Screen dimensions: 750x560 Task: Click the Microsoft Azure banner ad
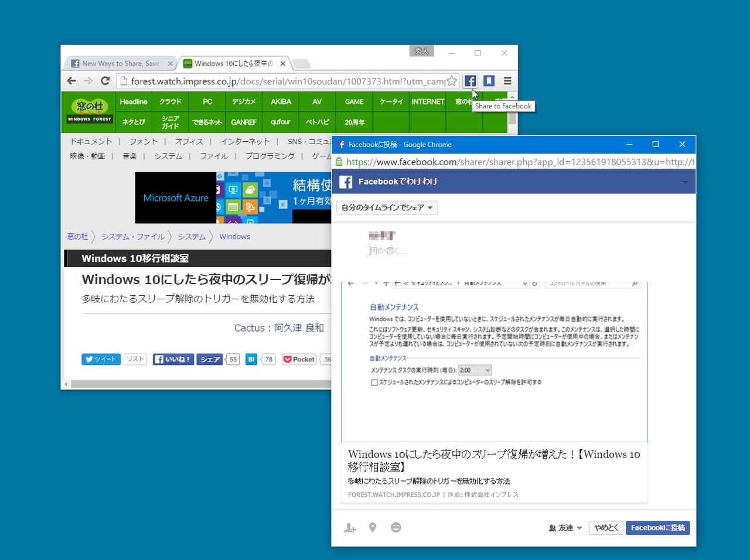click(233, 197)
